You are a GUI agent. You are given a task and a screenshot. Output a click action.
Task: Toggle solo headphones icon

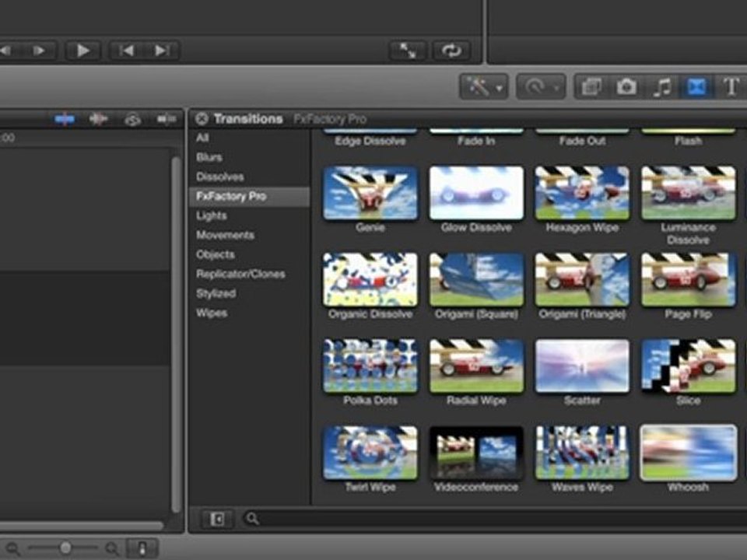click(132, 119)
